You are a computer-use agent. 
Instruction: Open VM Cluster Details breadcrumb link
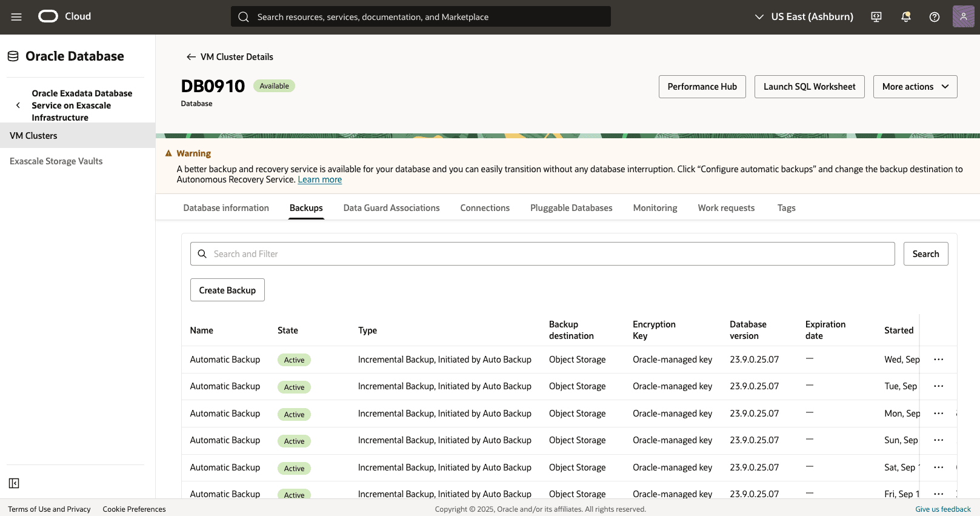[237, 57]
